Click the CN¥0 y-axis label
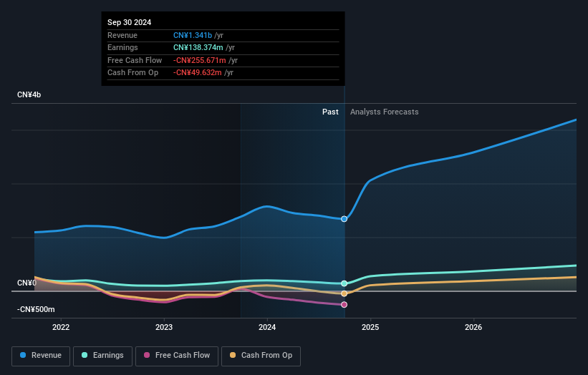This screenshot has width=588, height=375. point(26,283)
